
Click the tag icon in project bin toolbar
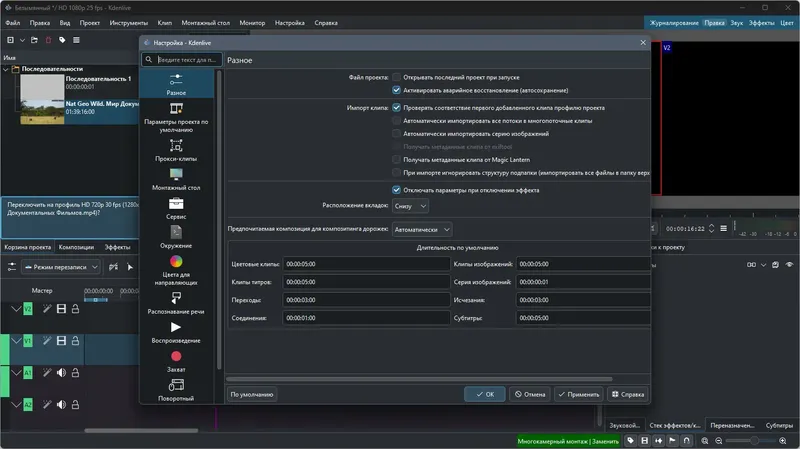pyautogui.click(x=62, y=40)
